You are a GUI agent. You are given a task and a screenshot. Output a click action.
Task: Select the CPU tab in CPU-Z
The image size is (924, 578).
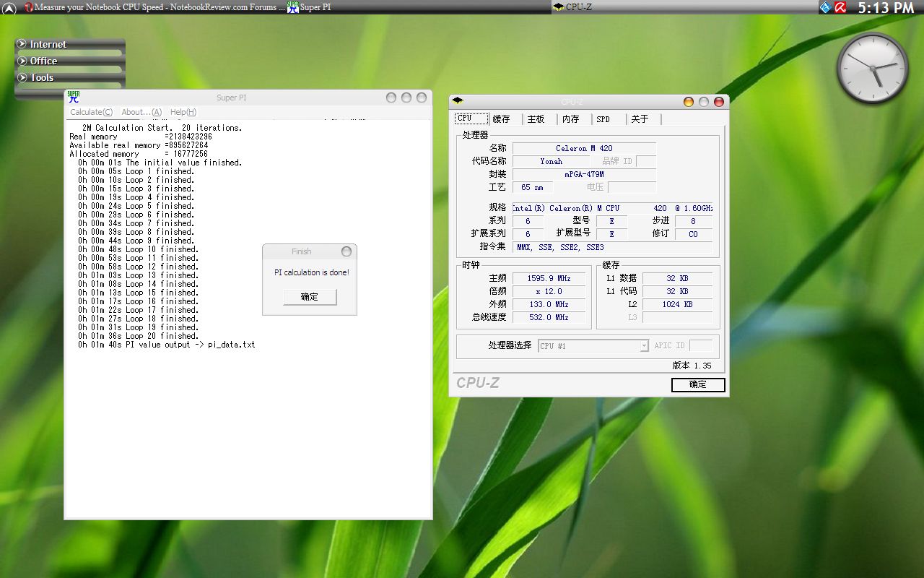coord(471,118)
